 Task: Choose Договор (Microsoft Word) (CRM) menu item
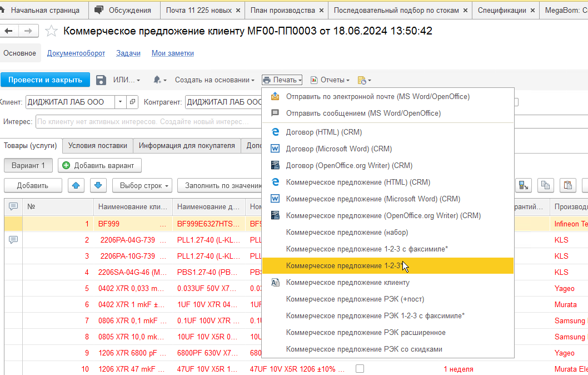click(338, 149)
